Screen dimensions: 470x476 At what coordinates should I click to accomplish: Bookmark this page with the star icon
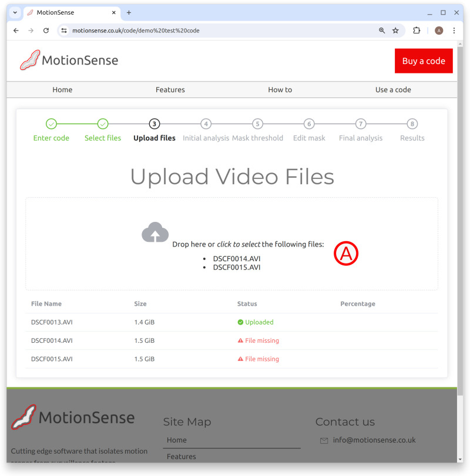point(395,31)
